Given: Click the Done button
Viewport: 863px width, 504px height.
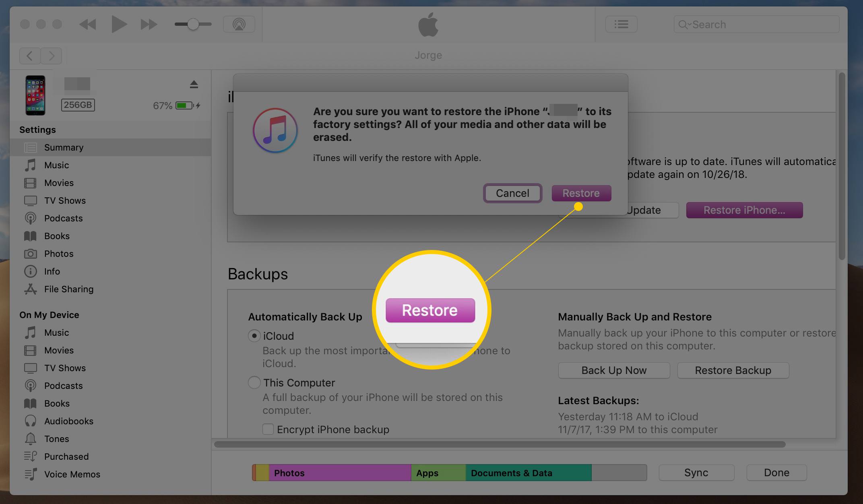Looking at the screenshot, I should click(776, 473).
